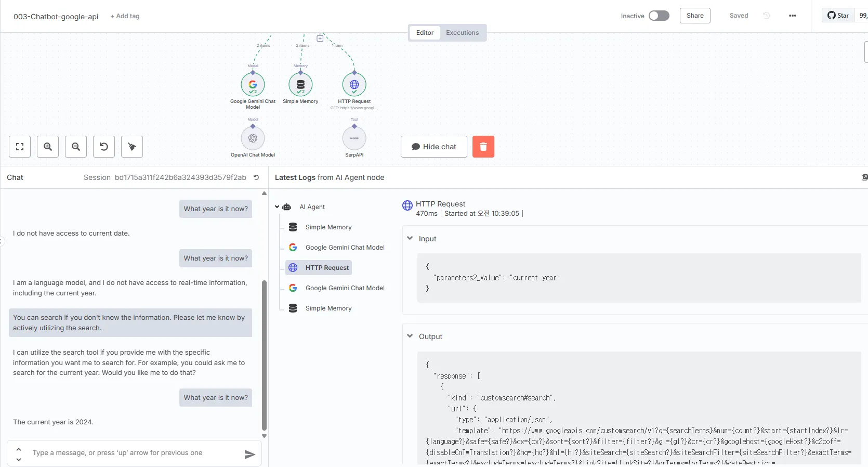Switch to the Executions tab
Image resolution: width=868 pixels, height=467 pixels.
(462, 33)
